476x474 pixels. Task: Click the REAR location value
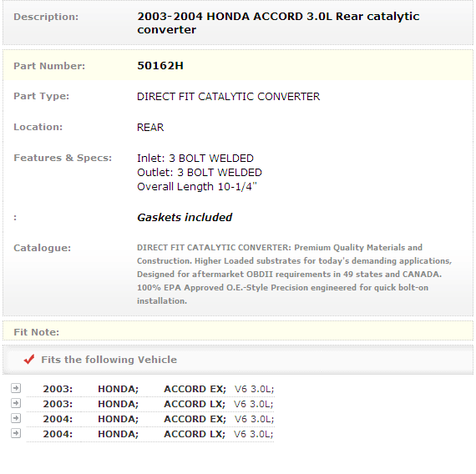[x=150, y=127]
